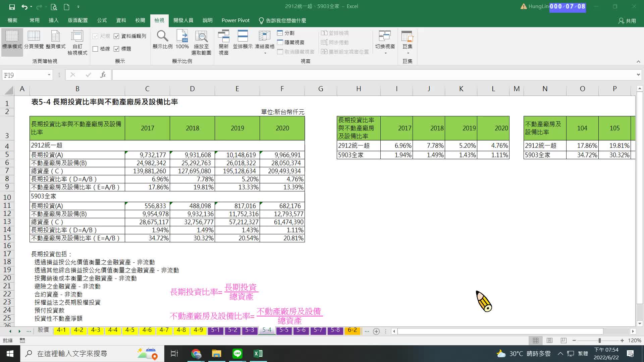Click the zoom slider handle

click(x=599, y=341)
